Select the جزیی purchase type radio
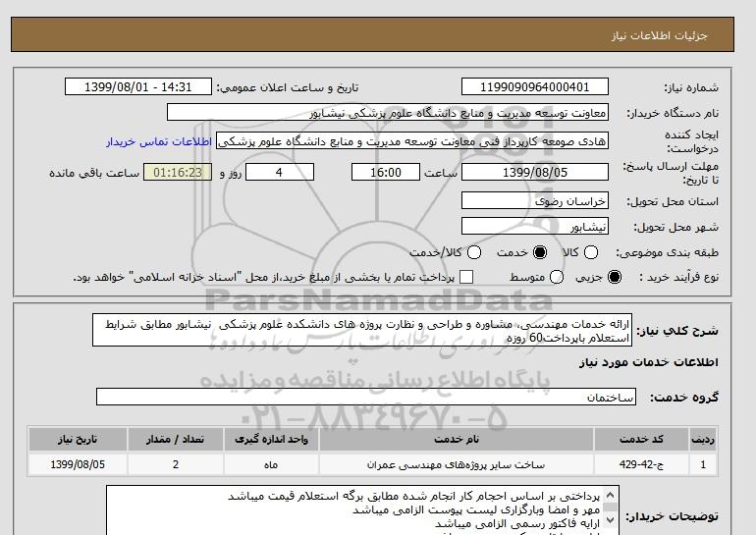Screen dimensions: 756x535 click(x=615, y=277)
